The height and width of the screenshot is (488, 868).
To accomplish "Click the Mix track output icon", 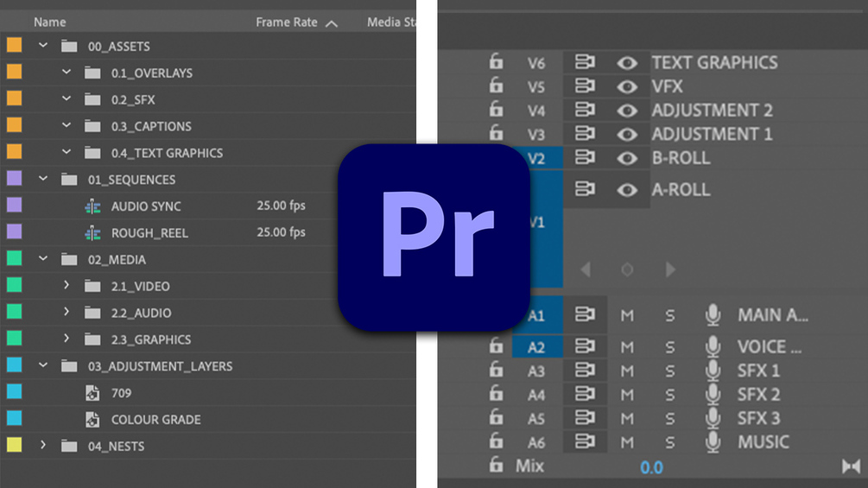I will point(851,466).
